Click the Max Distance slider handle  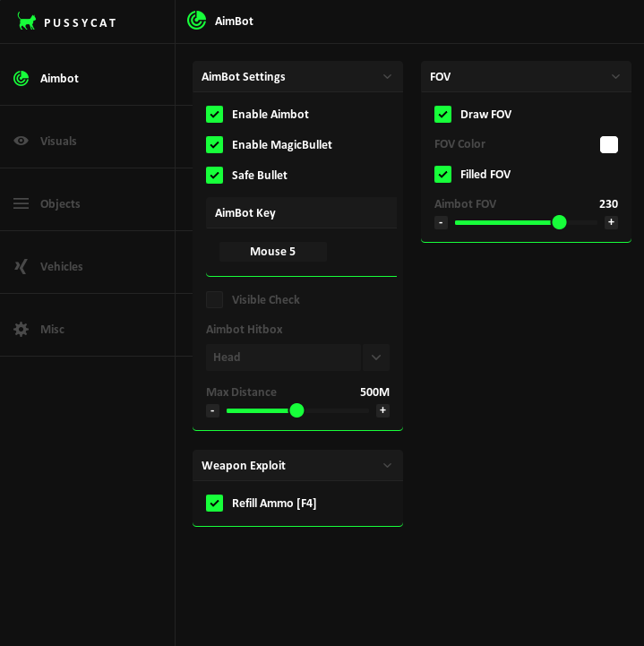click(x=296, y=410)
